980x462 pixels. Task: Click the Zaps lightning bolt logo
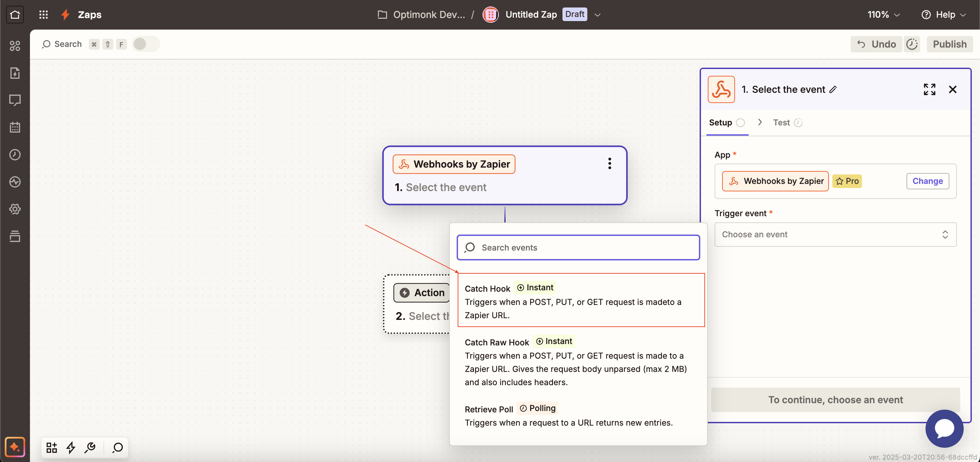65,14
